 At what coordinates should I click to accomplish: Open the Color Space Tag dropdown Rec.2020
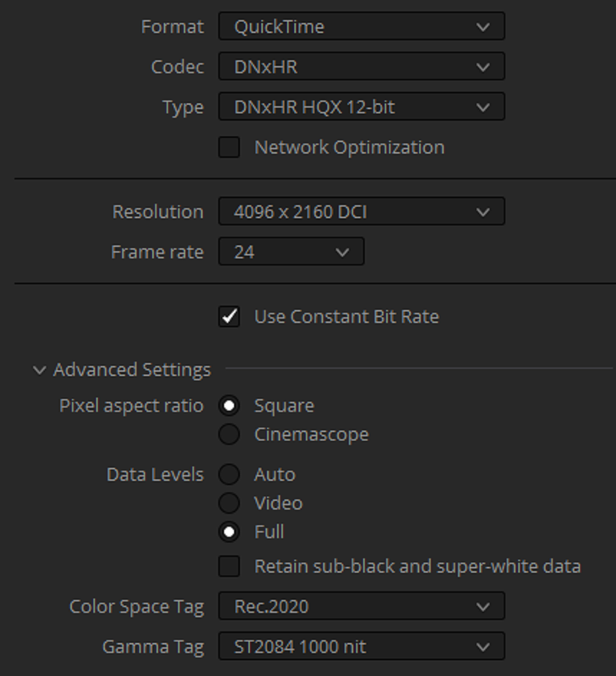pos(362,606)
